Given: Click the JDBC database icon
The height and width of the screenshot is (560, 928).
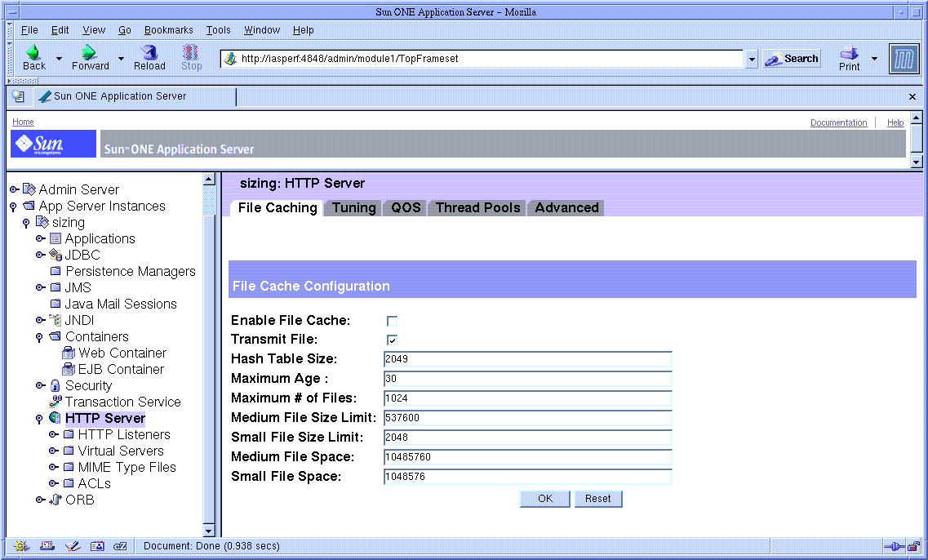Looking at the screenshot, I should [x=55, y=255].
